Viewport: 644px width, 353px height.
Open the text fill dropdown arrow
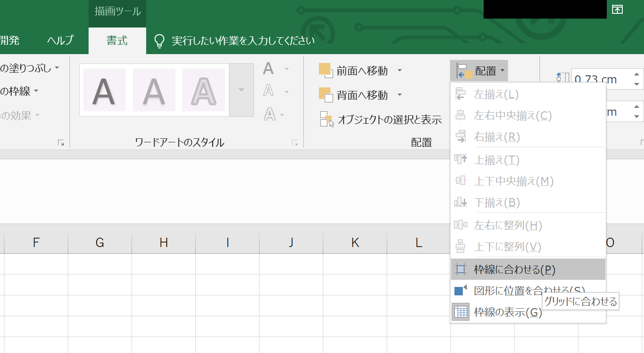point(287,69)
